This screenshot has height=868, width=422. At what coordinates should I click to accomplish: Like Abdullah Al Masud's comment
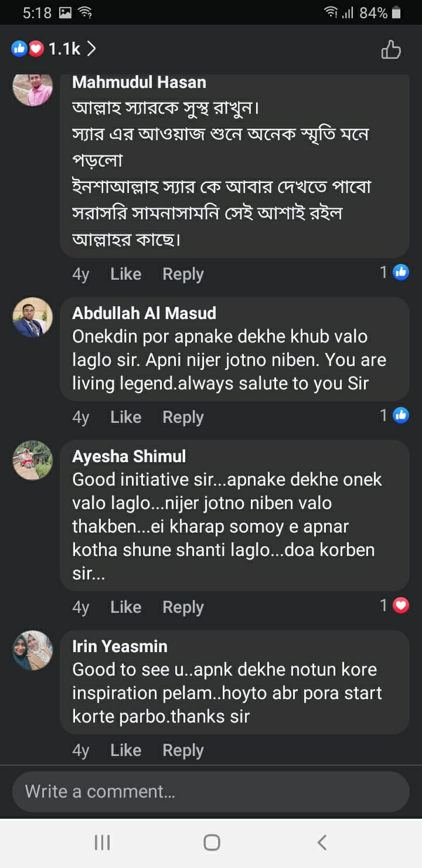[125, 417]
